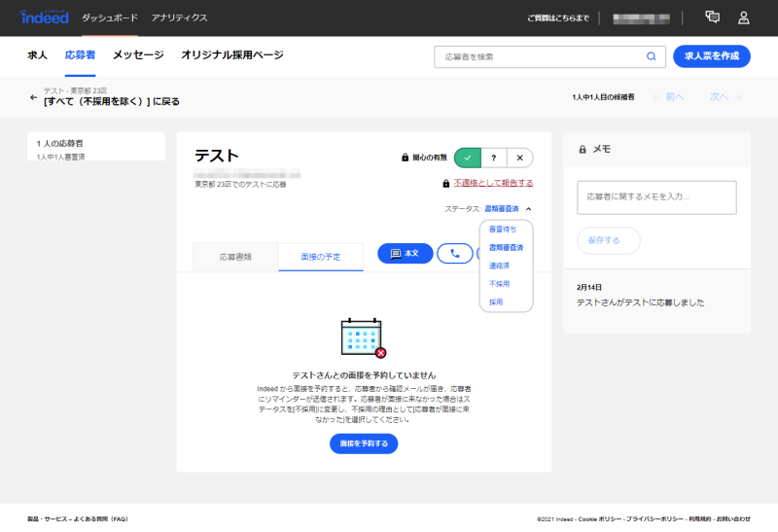This screenshot has height=532, width=778.
Task: Open the user account profile icon
Action: tap(744, 18)
